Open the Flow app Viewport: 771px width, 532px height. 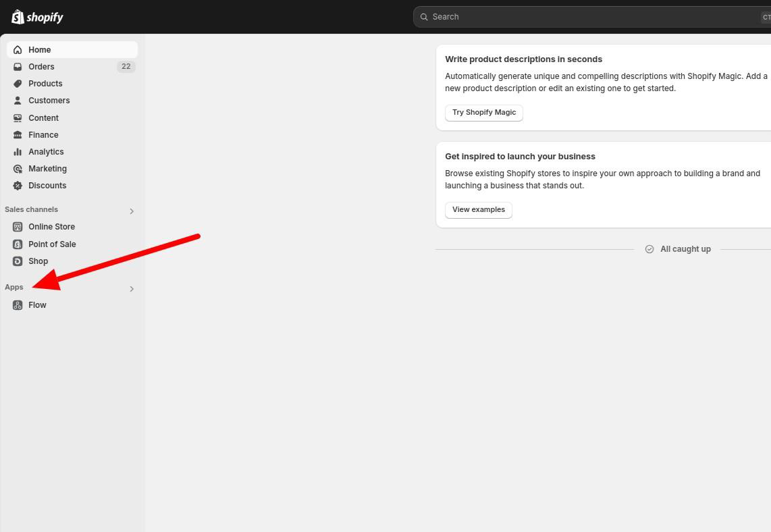click(72, 305)
